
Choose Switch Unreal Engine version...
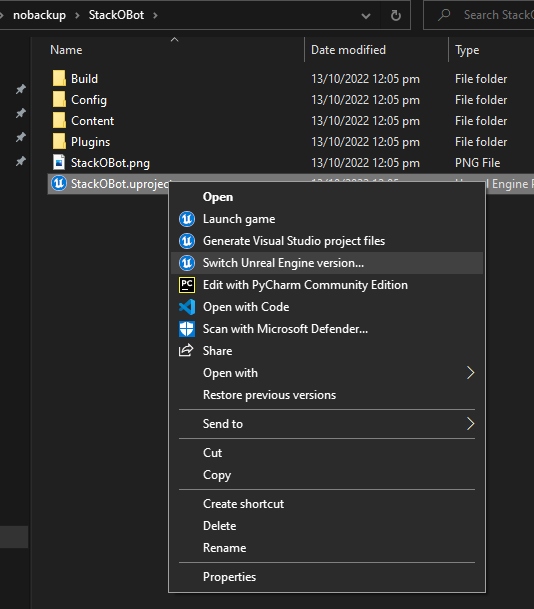(327, 263)
